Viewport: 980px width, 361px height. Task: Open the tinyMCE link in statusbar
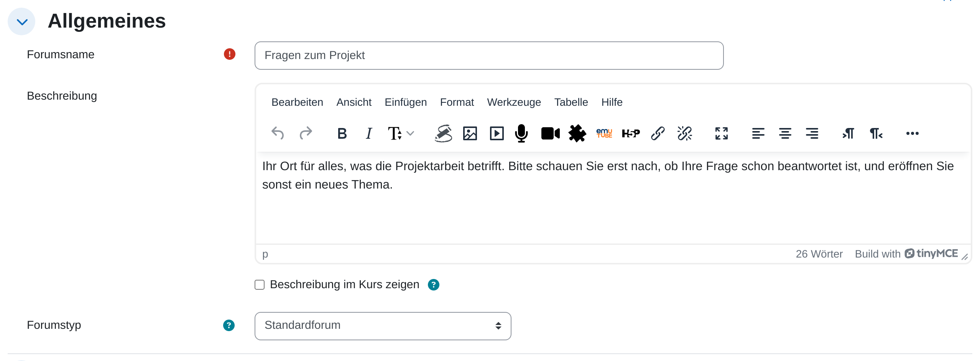(906, 254)
